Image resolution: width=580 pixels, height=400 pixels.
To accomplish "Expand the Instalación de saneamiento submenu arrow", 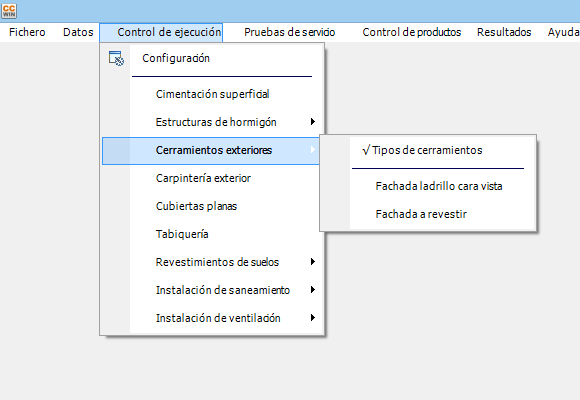I will coord(313,290).
